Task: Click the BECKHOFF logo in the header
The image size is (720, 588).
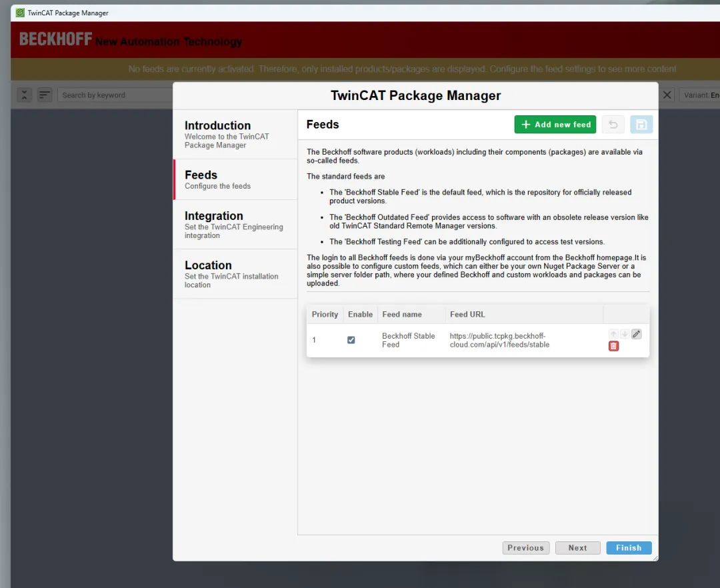Action: (x=55, y=39)
